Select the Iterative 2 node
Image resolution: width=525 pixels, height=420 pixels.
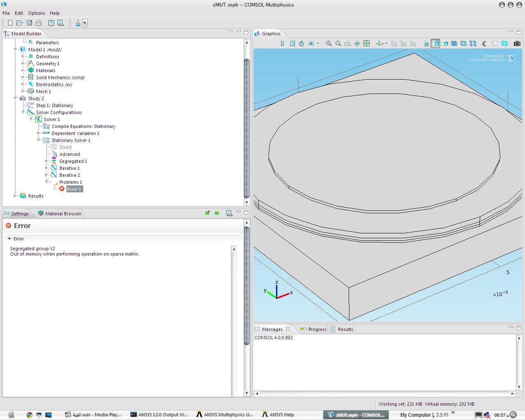click(x=69, y=175)
